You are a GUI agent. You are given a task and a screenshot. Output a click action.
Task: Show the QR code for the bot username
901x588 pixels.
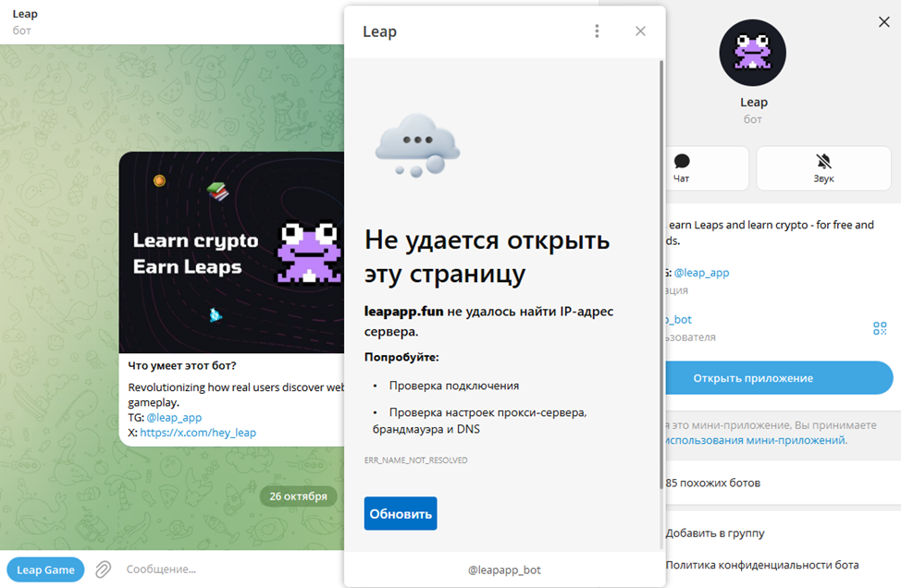pyautogui.click(x=880, y=328)
